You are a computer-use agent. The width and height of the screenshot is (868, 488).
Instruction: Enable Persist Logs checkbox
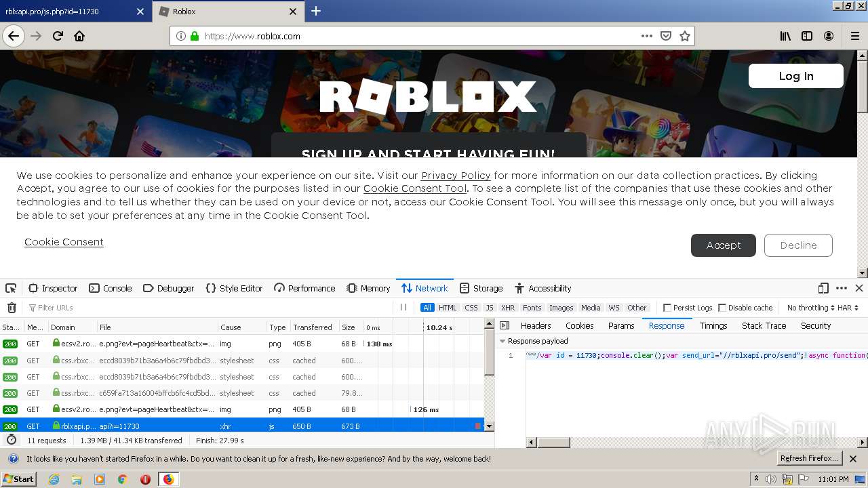tap(667, 308)
